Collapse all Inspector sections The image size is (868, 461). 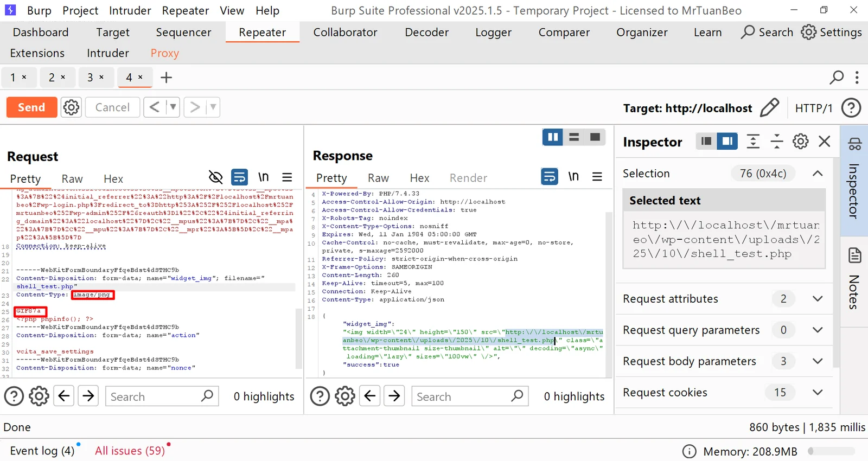777,142
